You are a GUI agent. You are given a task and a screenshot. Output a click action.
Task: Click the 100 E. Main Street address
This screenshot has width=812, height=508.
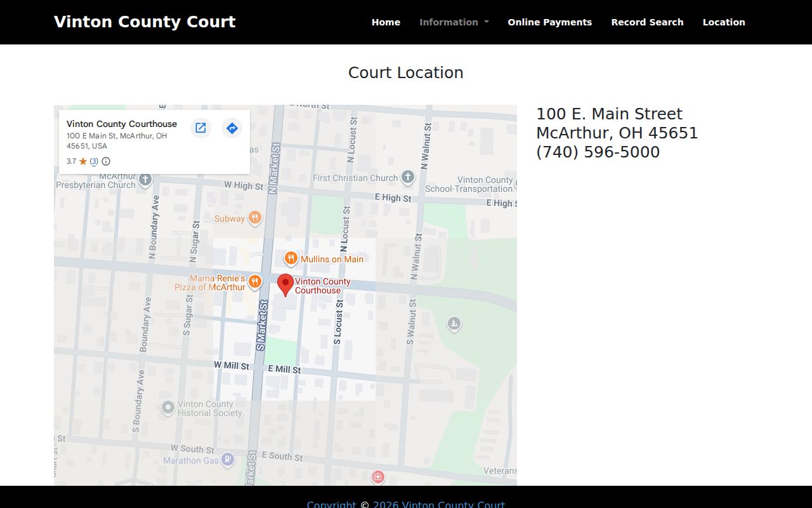tap(610, 114)
